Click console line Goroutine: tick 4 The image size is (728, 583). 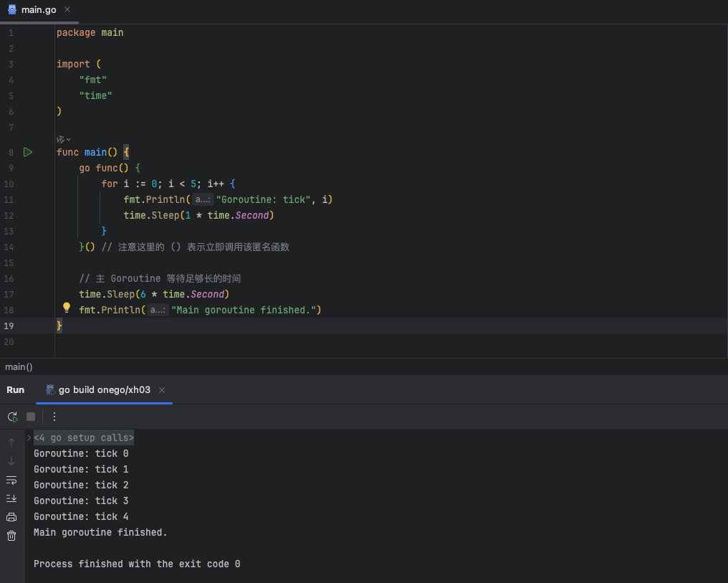coord(81,516)
